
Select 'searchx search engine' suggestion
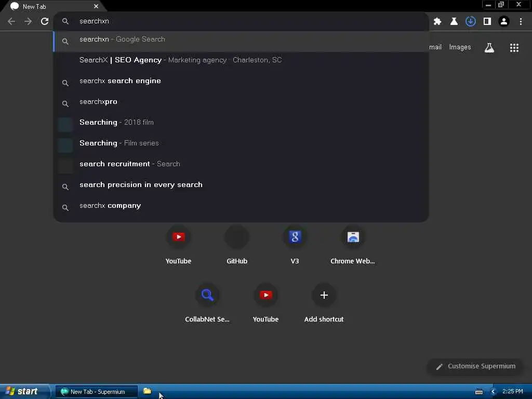pyautogui.click(x=241, y=81)
